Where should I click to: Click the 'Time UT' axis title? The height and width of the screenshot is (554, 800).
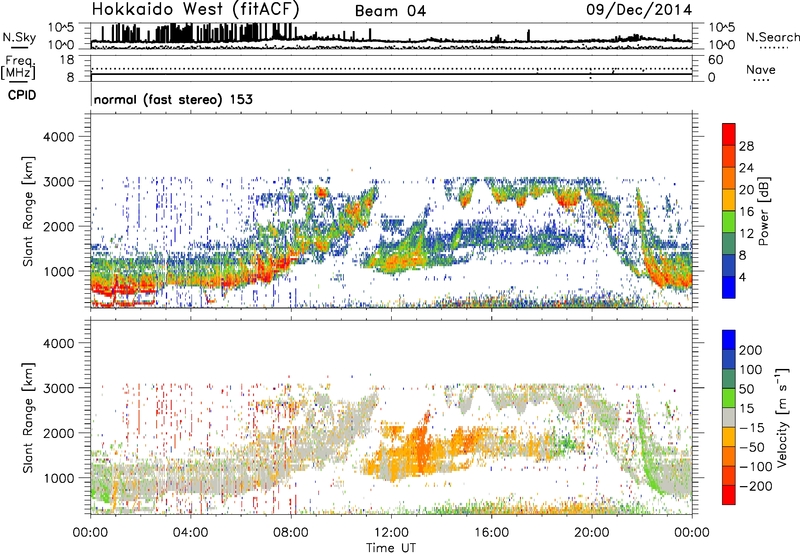point(391,547)
